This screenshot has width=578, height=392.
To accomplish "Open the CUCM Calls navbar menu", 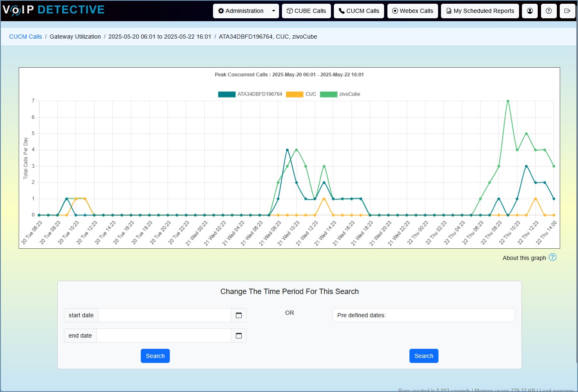I will 359,11.
